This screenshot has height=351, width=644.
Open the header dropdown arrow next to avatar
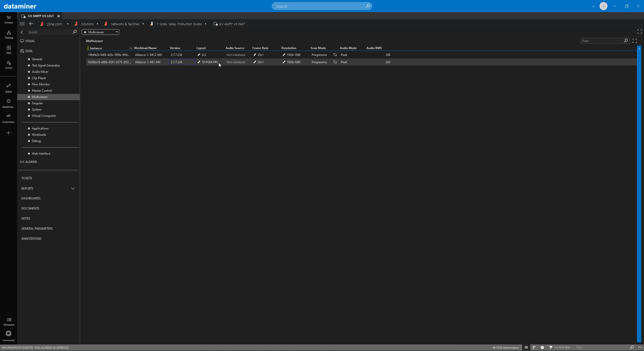(x=593, y=7)
